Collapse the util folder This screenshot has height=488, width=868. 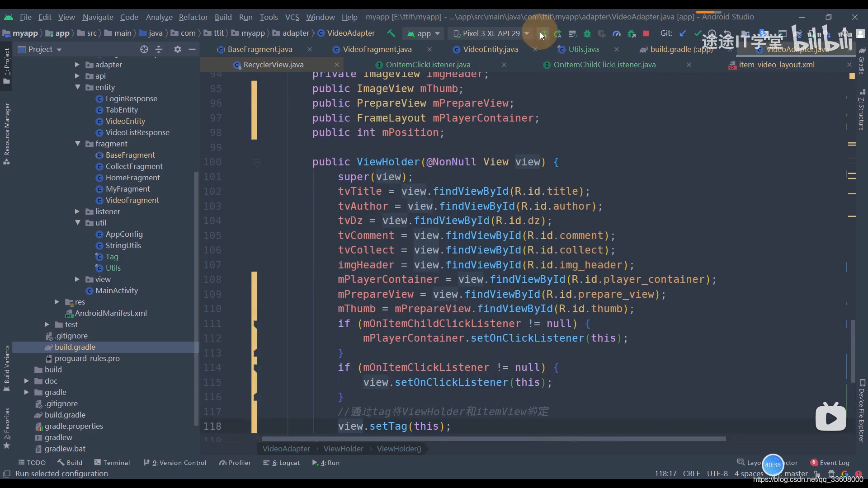[x=77, y=223]
